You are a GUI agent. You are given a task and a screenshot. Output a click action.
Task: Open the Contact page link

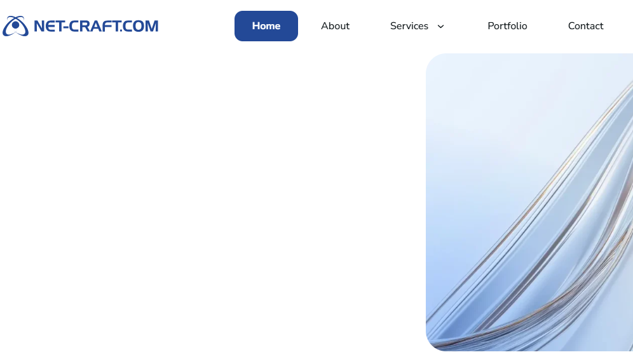click(x=586, y=26)
